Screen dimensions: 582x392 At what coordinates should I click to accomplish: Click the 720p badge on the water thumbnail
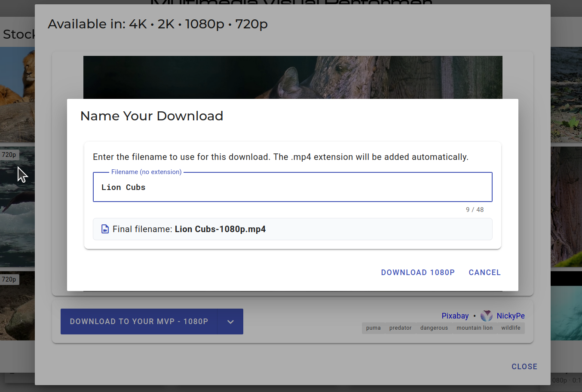point(9,155)
